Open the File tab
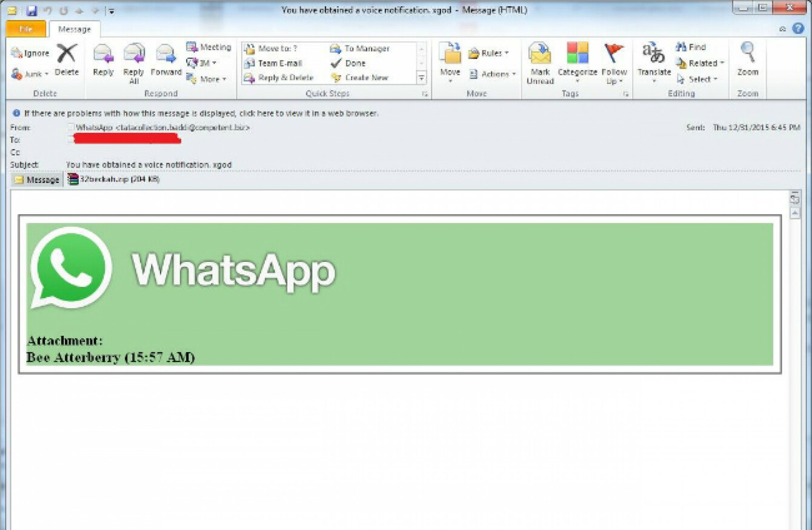Screen dimensions: 812x530 (26, 29)
